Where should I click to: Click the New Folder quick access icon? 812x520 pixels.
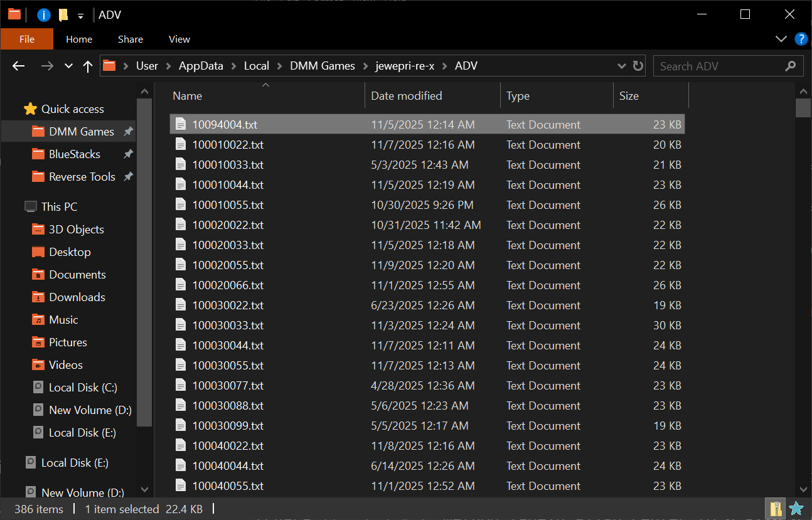63,14
